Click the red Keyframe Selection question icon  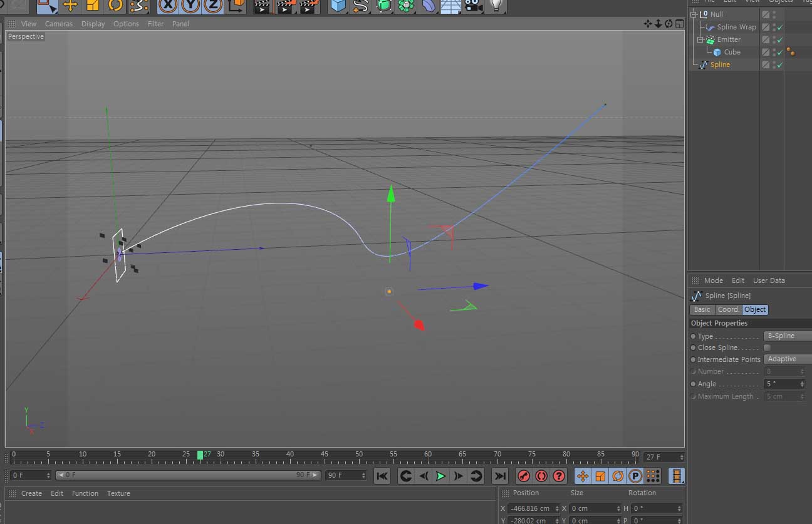[x=559, y=476]
